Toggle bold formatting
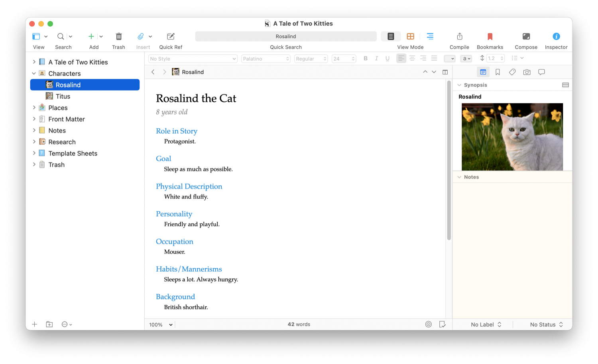The width and height of the screenshot is (598, 364). [x=365, y=59]
